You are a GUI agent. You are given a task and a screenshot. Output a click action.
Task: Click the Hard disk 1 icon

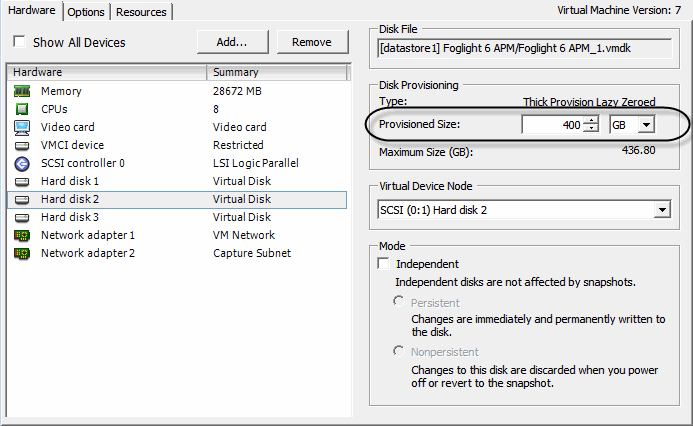(22, 181)
